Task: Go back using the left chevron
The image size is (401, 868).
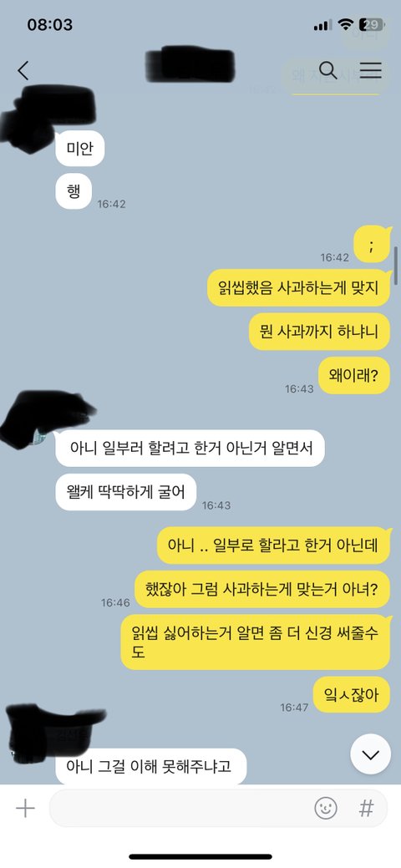Action: click(23, 70)
